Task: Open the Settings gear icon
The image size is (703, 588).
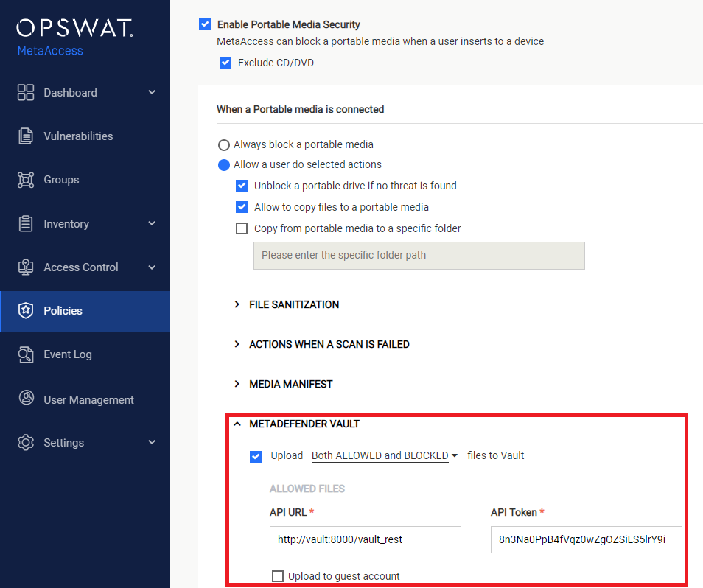Action: point(24,442)
